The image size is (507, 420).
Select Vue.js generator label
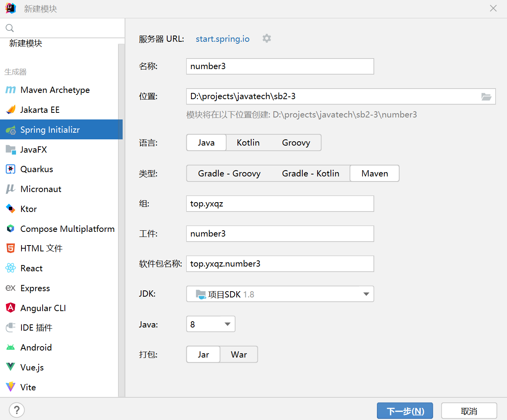click(32, 367)
